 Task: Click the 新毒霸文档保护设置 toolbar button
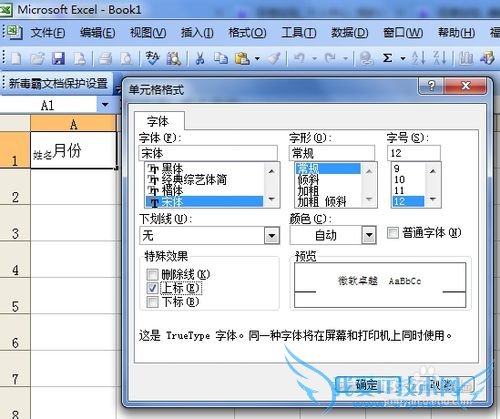(58, 83)
